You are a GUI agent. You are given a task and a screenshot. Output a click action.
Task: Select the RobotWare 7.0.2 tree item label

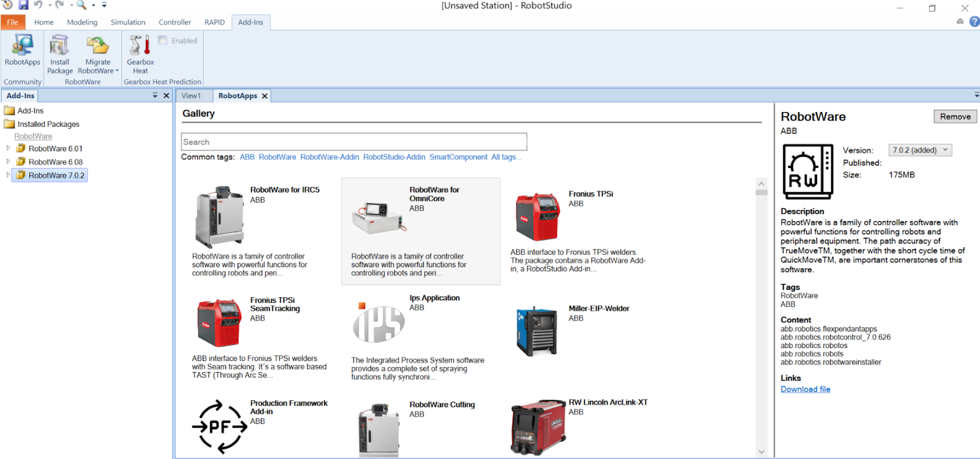click(56, 175)
